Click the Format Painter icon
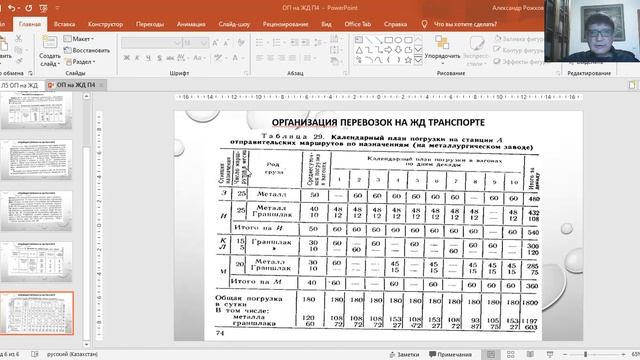640x360 pixels. coord(18,61)
